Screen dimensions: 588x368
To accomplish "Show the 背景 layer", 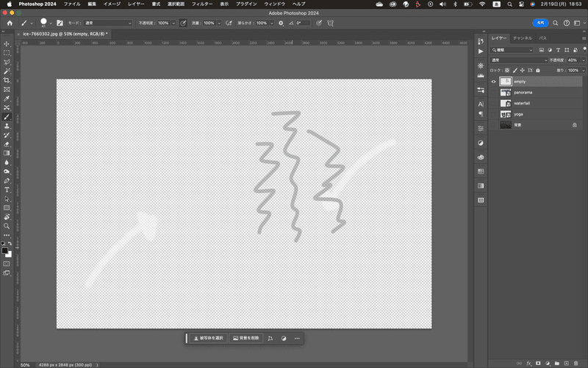I will [x=493, y=125].
